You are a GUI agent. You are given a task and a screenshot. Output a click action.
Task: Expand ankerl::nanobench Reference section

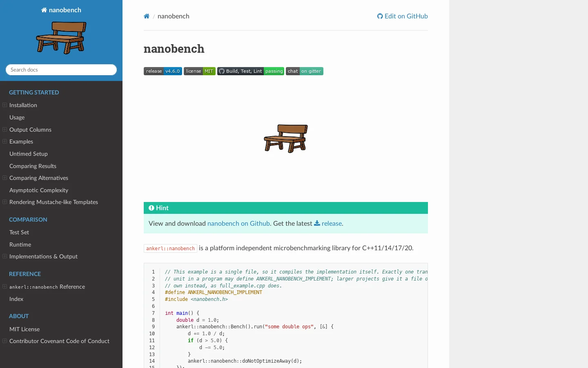click(5, 287)
